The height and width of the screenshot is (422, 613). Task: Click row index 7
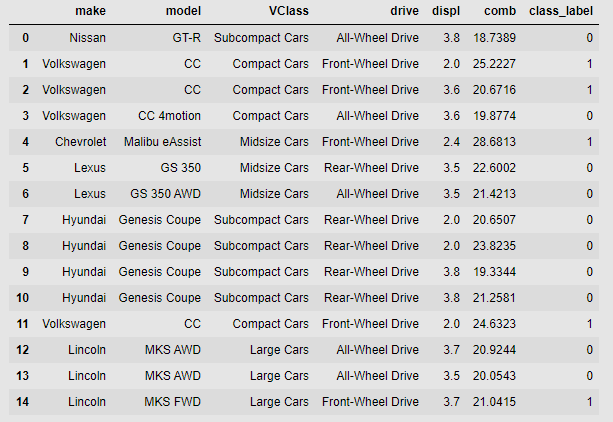tap(24, 220)
